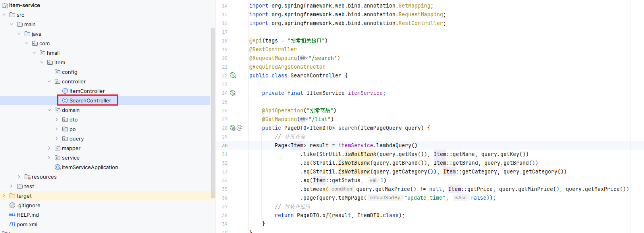Viewport: 644px width, 233px height.
Task: Expand the service package
Action: tap(49, 158)
